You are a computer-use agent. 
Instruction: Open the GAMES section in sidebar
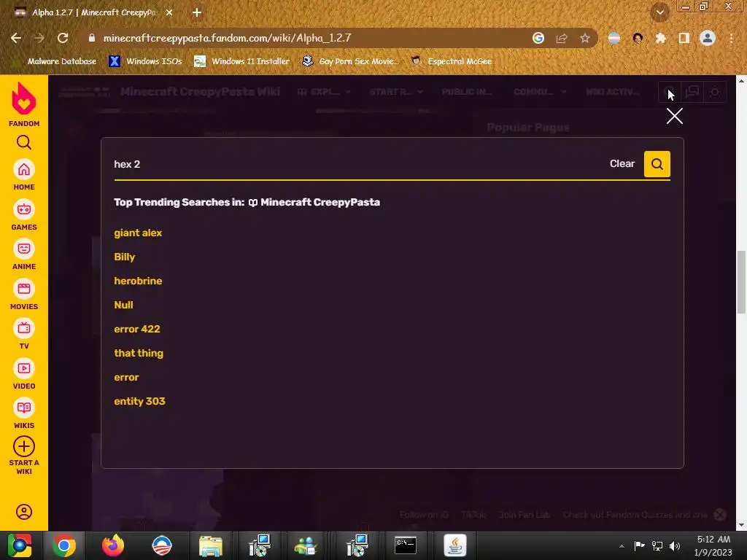(x=24, y=215)
